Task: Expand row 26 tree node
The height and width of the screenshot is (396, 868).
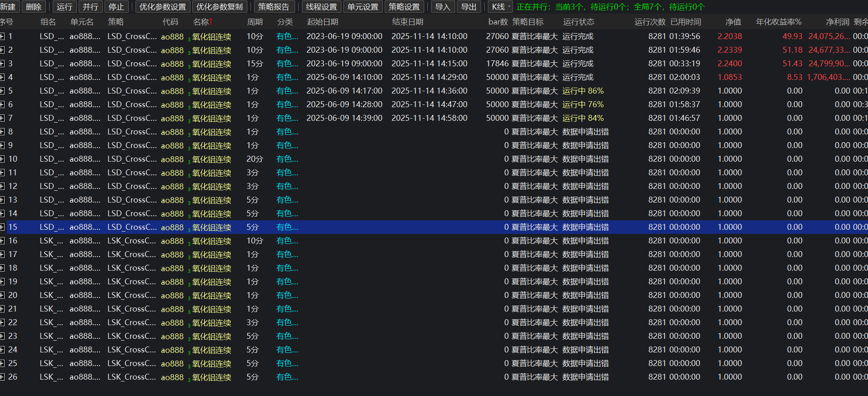Action: coord(2,377)
